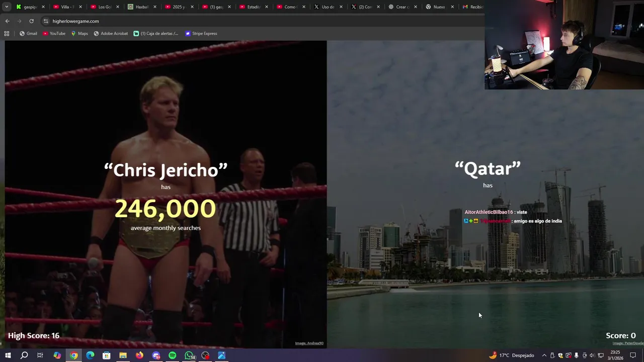Open the Photos app from the taskbar
Screen dimensions: 644x362
coord(222,355)
